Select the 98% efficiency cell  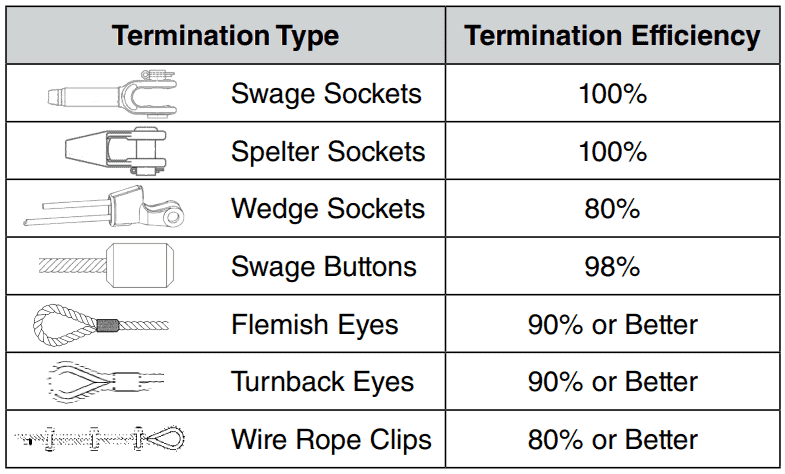coord(612,266)
